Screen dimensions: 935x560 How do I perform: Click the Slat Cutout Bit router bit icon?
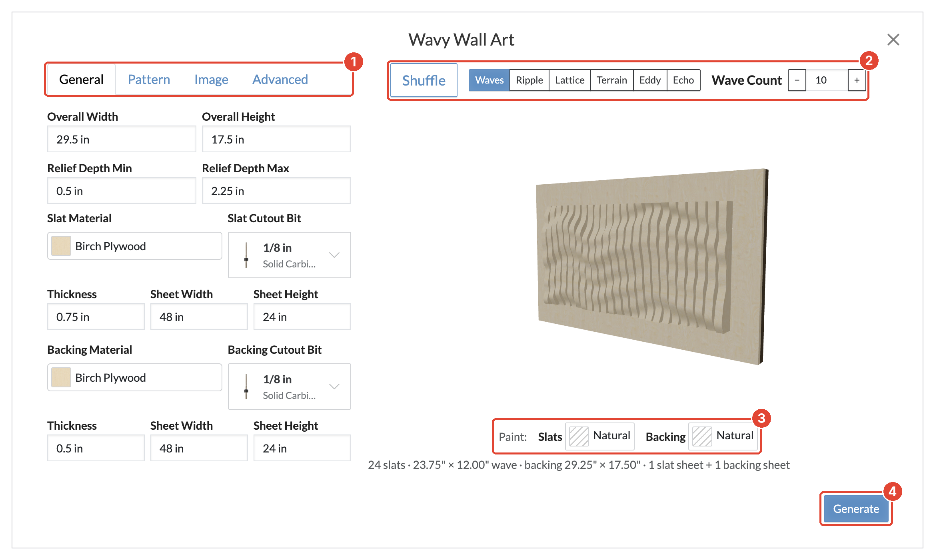click(x=246, y=255)
